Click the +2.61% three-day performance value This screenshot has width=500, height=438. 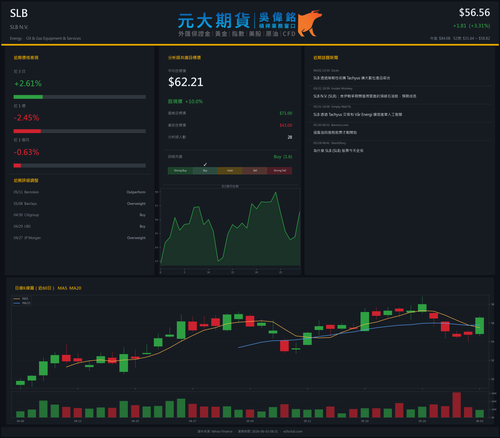click(28, 83)
